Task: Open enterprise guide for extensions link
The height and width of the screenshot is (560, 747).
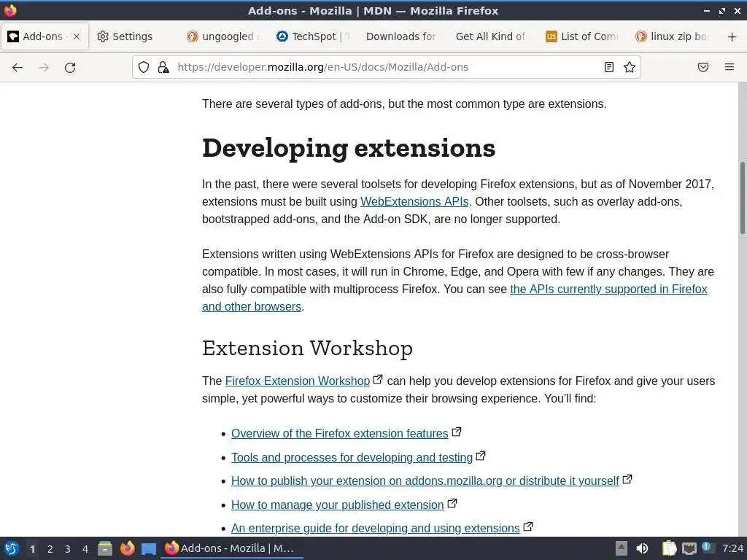Action: coord(376,529)
